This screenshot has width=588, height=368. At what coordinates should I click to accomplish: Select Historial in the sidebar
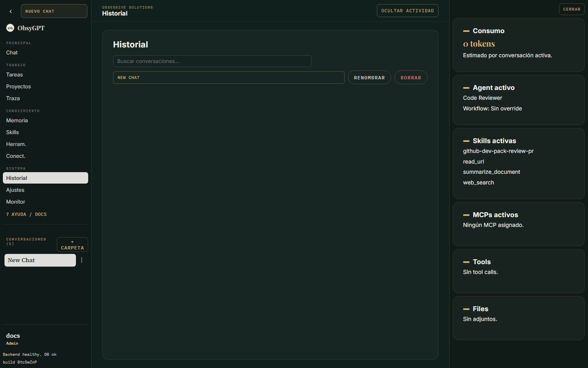pos(45,178)
